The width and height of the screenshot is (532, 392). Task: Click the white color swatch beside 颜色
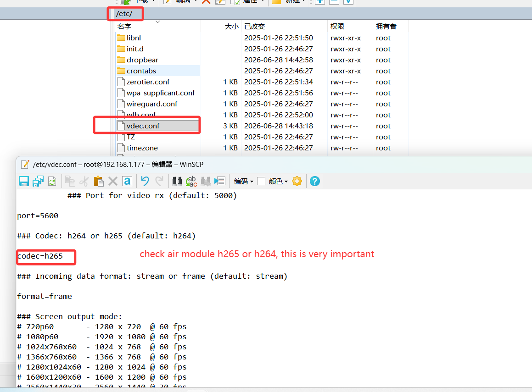261,181
